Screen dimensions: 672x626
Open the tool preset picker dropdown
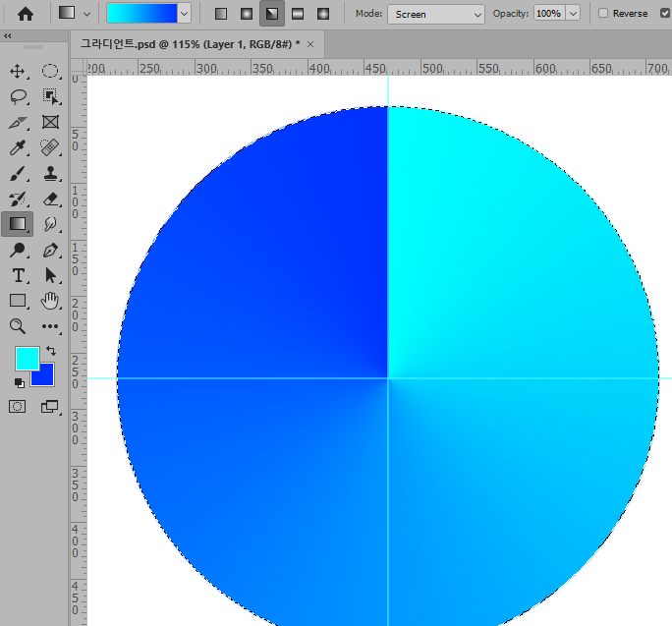[87, 14]
